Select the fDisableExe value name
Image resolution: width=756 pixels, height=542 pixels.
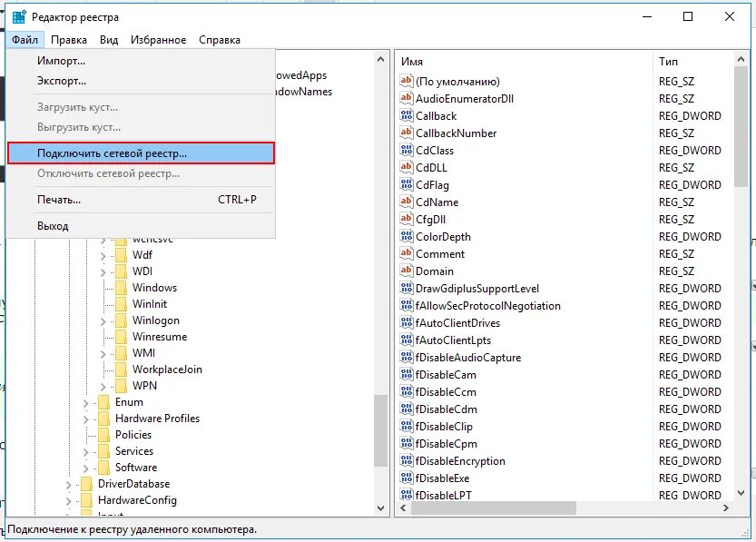point(442,478)
